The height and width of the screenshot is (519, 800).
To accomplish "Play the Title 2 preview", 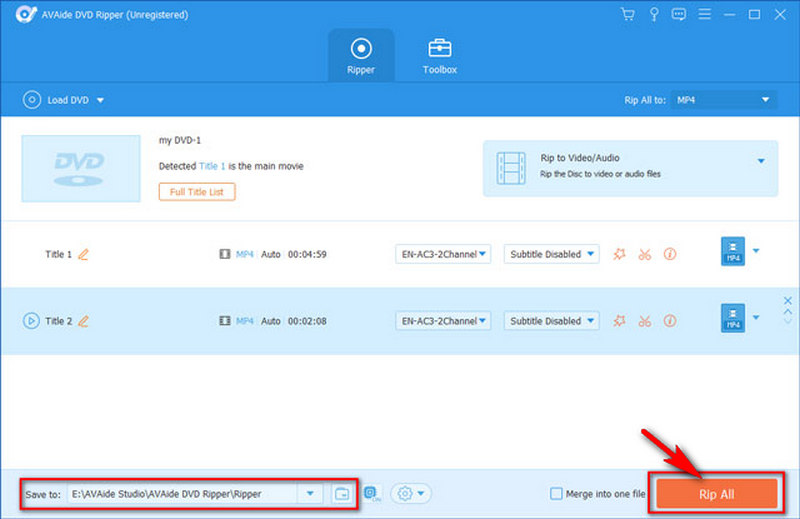I will point(31,321).
